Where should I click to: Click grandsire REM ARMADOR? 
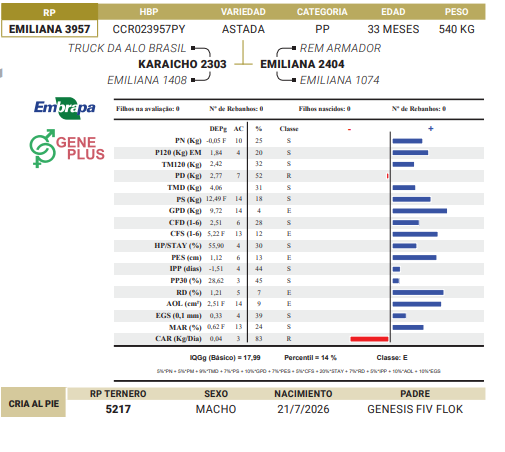click(x=340, y=48)
